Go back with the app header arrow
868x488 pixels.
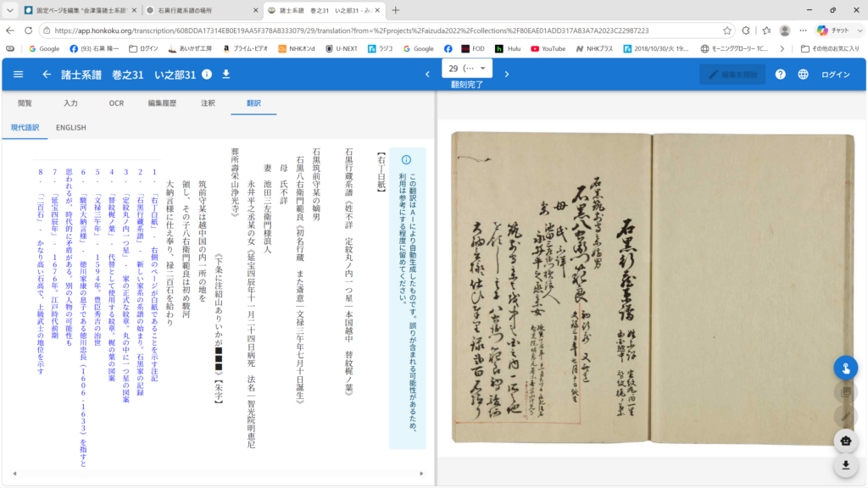pos(47,75)
